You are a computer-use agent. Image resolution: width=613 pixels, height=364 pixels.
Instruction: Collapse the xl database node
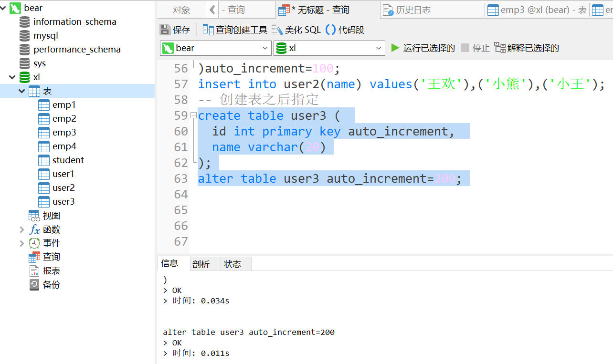coord(12,77)
